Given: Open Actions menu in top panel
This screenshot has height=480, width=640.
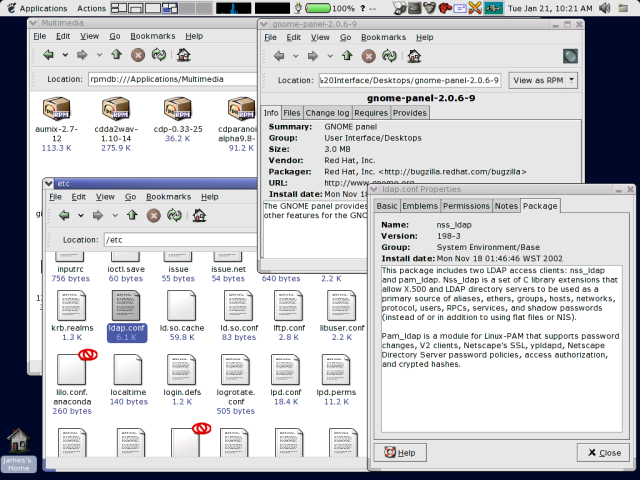Looking at the screenshot, I should point(91,8).
